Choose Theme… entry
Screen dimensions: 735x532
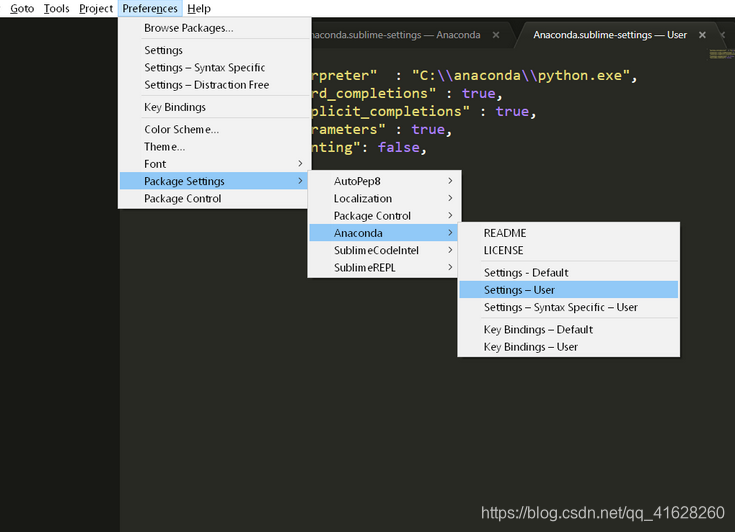[x=215, y=147]
